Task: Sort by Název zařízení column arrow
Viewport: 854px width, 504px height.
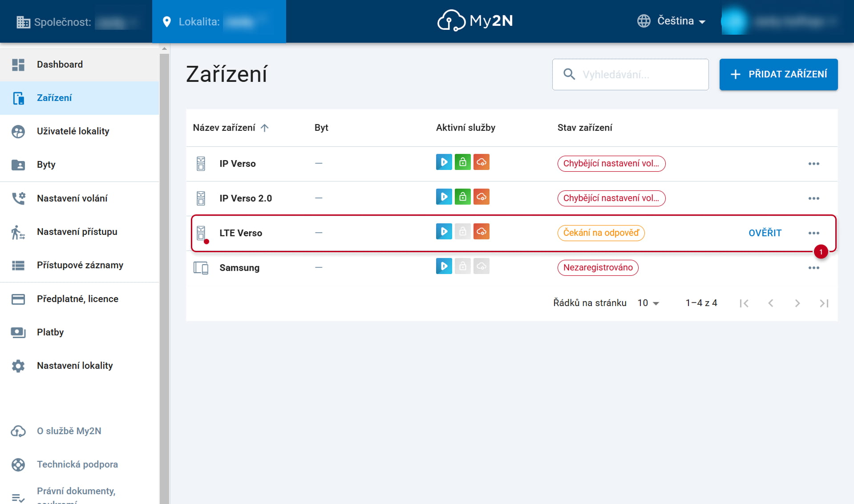Action: (x=265, y=128)
